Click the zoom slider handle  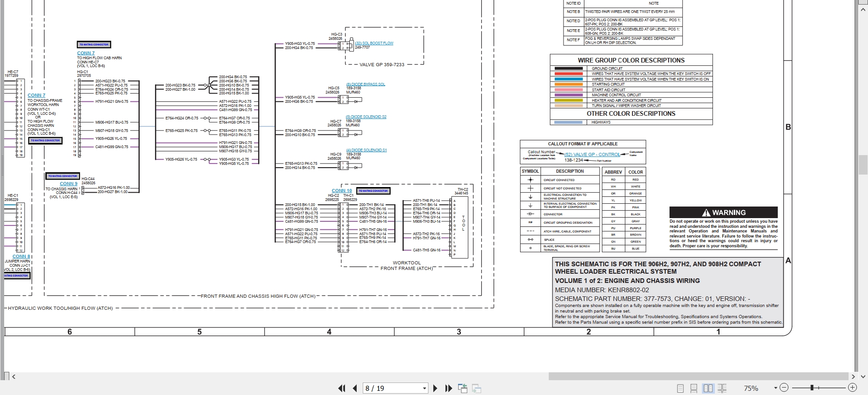click(812, 388)
